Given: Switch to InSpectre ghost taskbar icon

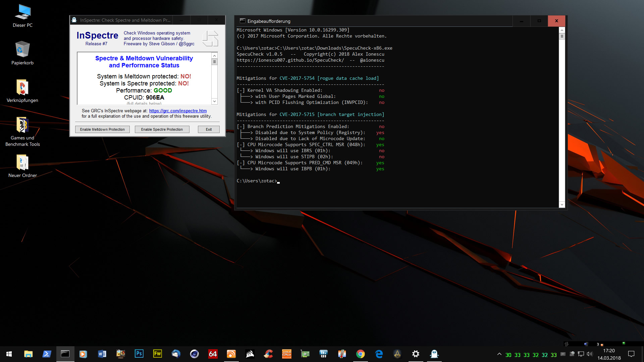Looking at the screenshot, I should (x=434, y=354).
